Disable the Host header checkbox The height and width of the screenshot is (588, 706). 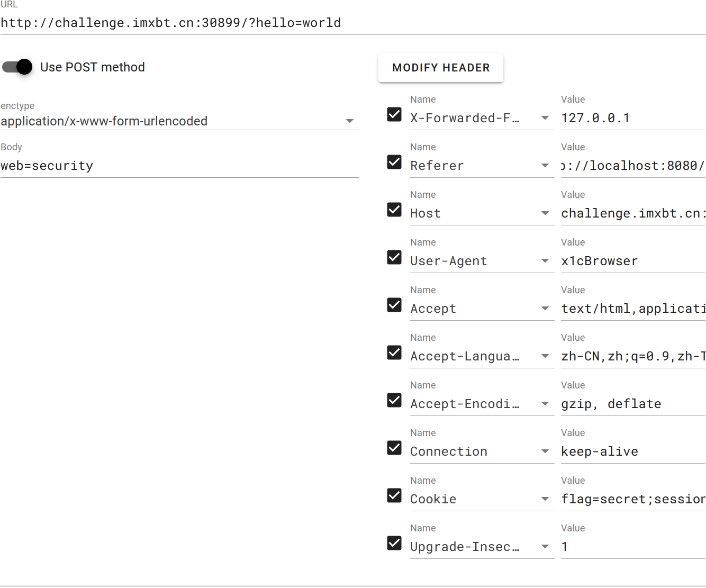coord(394,210)
